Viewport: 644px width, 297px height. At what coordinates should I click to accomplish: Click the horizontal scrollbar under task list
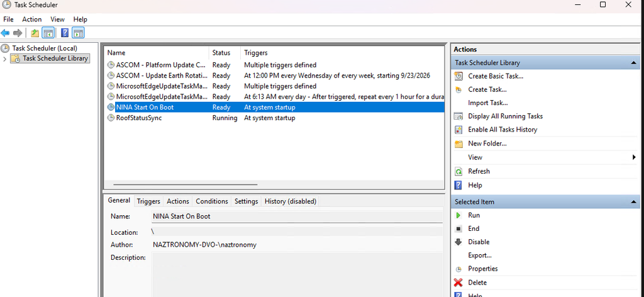pyautogui.click(x=186, y=185)
